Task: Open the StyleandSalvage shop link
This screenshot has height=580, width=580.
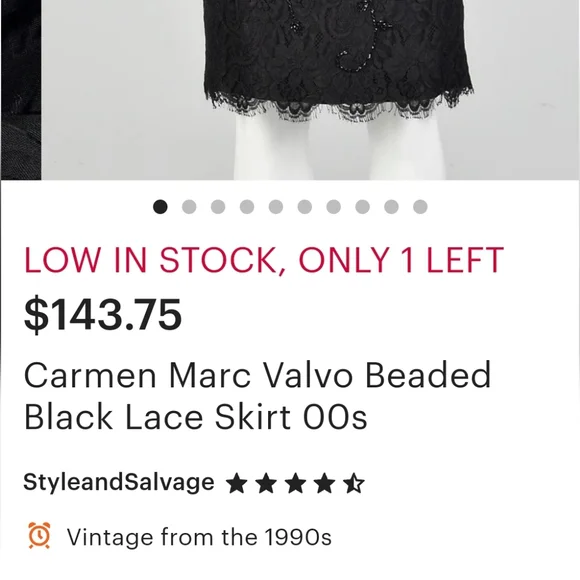Action: 119,482
